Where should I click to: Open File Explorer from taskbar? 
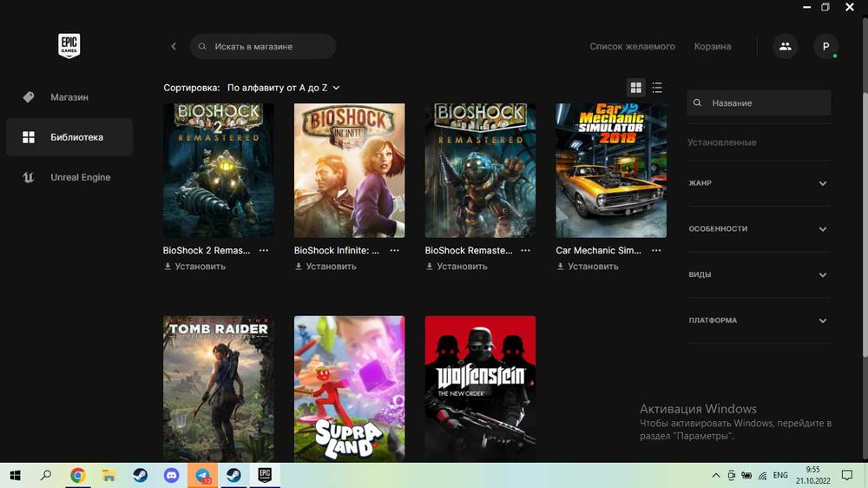[x=109, y=475]
